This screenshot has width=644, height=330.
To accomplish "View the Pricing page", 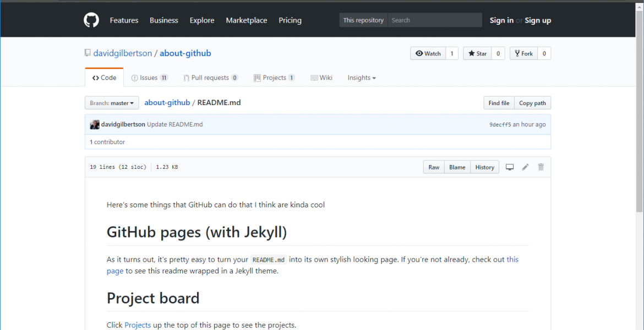I will coord(290,20).
